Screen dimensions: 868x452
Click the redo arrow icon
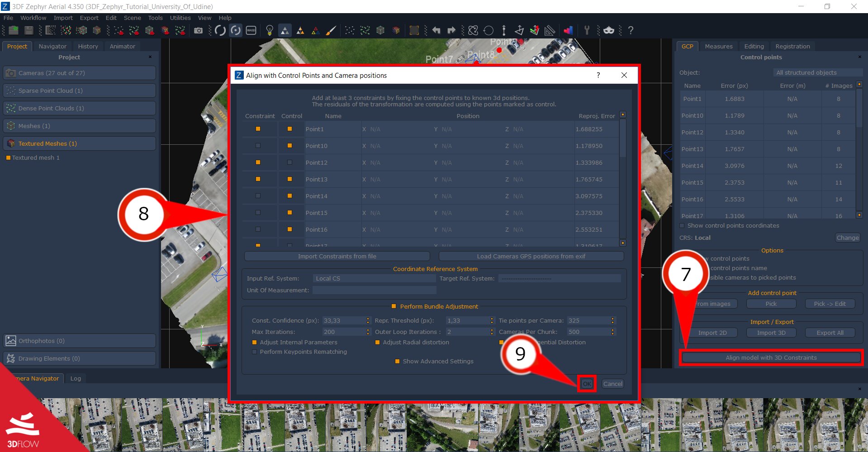pos(451,30)
